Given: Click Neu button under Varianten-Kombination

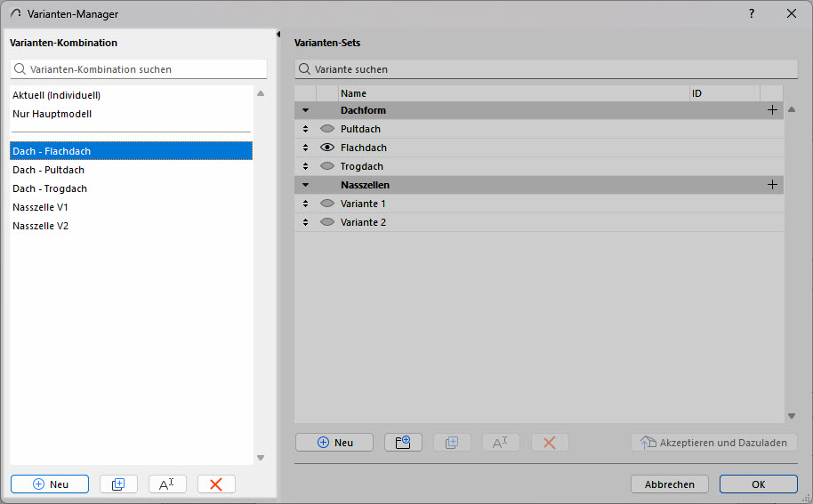Looking at the screenshot, I should point(50,484).
